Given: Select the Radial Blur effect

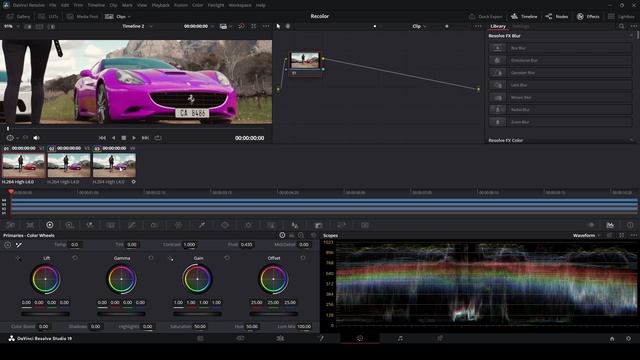Looking at the screenshot, I should 560,110.
